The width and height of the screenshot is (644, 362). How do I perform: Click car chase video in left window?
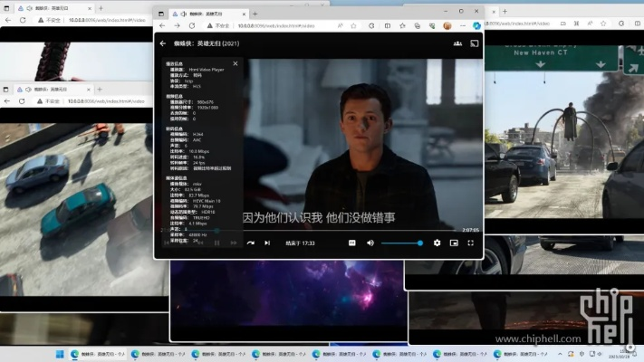click(76, 209)
